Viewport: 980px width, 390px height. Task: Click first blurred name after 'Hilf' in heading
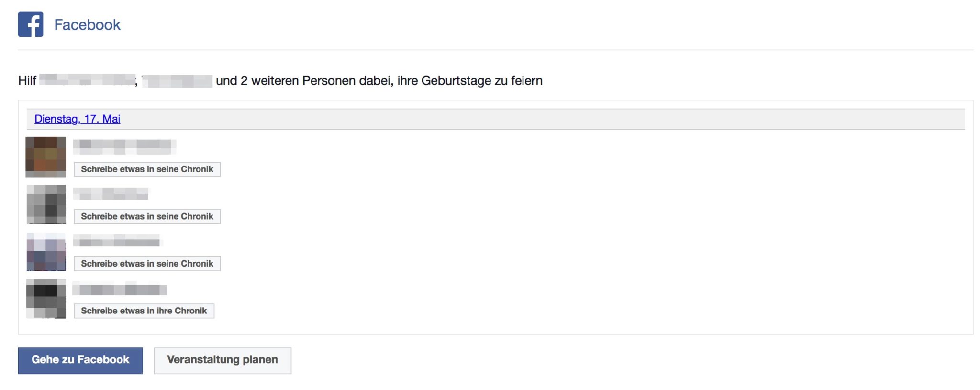pyautogui.click(x=87, y=80)
